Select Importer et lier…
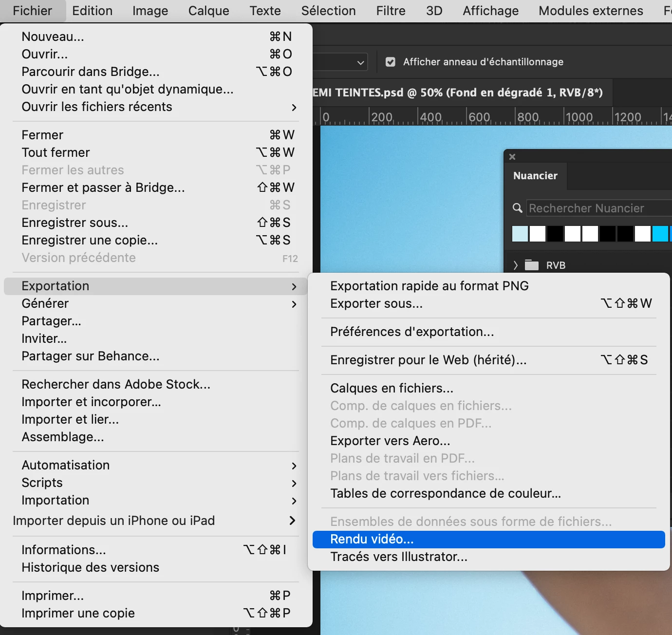Viewport: 672px width, 635px height. click(156, 419)
